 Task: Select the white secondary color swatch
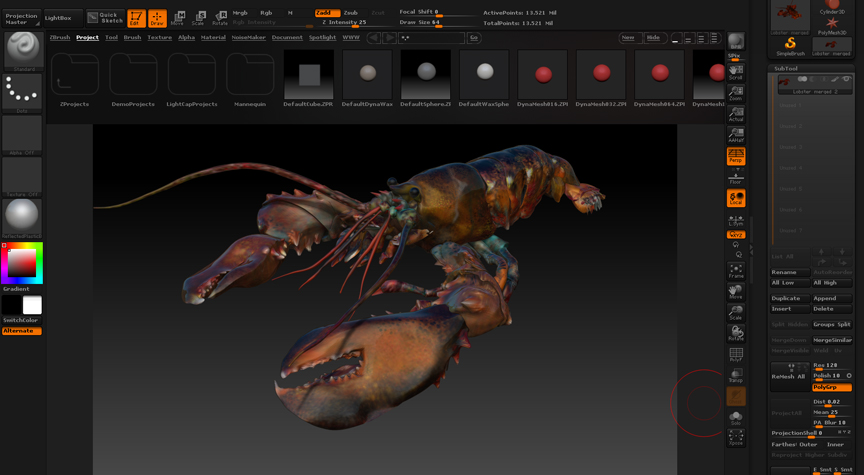click(x=32, y=305)
